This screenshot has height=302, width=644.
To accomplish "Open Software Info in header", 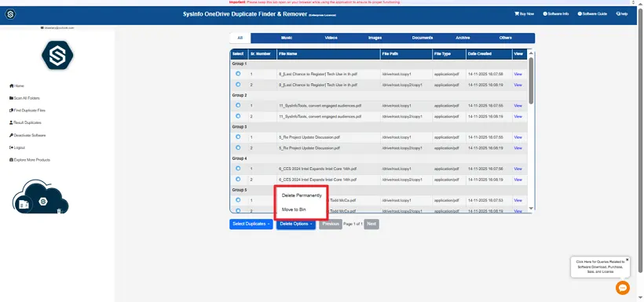I will coord(556,14).
